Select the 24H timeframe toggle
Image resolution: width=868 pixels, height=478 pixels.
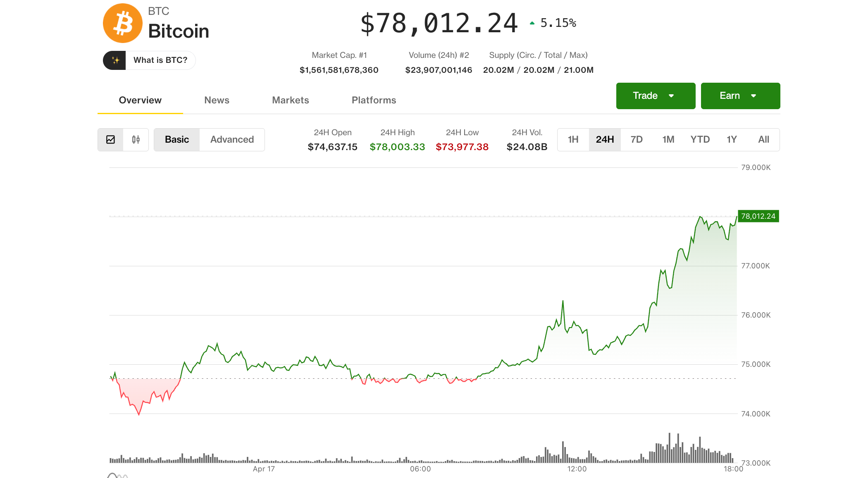[x=605, y=140]
